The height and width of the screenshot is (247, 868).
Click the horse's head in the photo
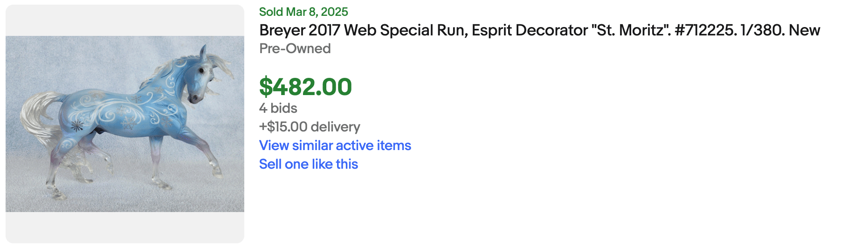tap(198, 77)
